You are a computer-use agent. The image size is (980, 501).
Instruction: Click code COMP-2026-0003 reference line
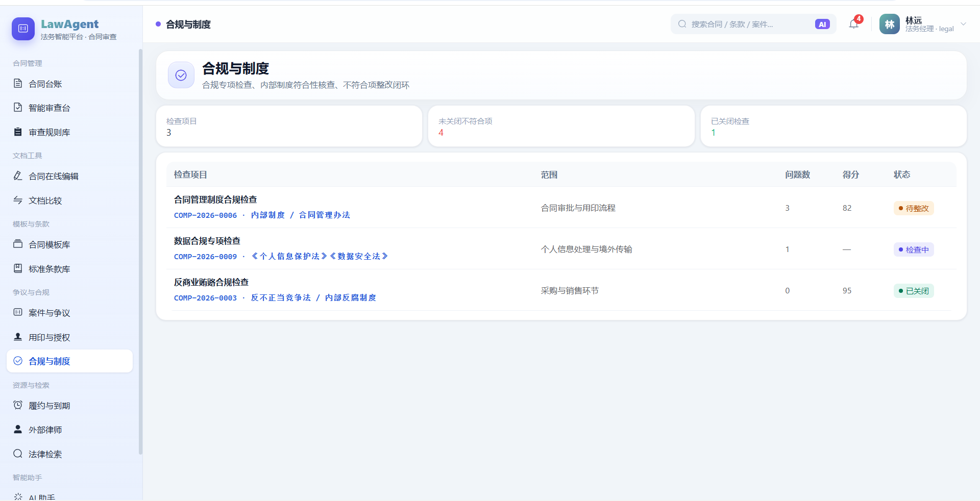[x=275, y=298]
